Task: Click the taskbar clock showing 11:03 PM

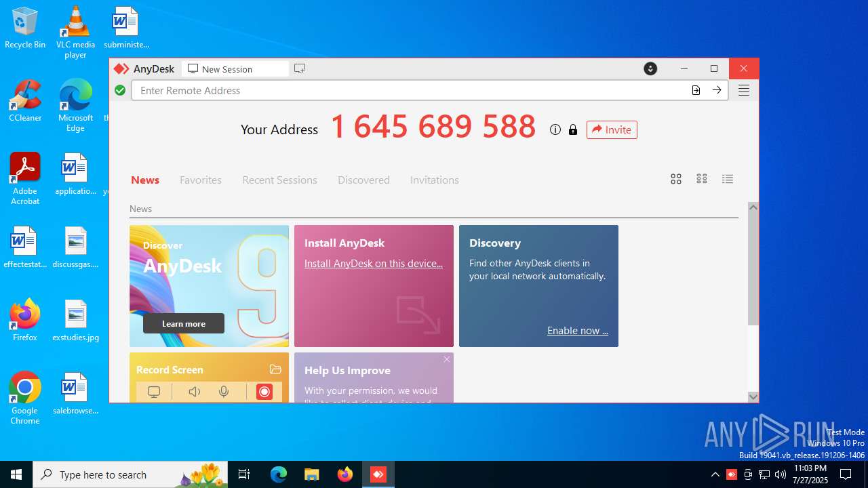Action: click(810, 474)
